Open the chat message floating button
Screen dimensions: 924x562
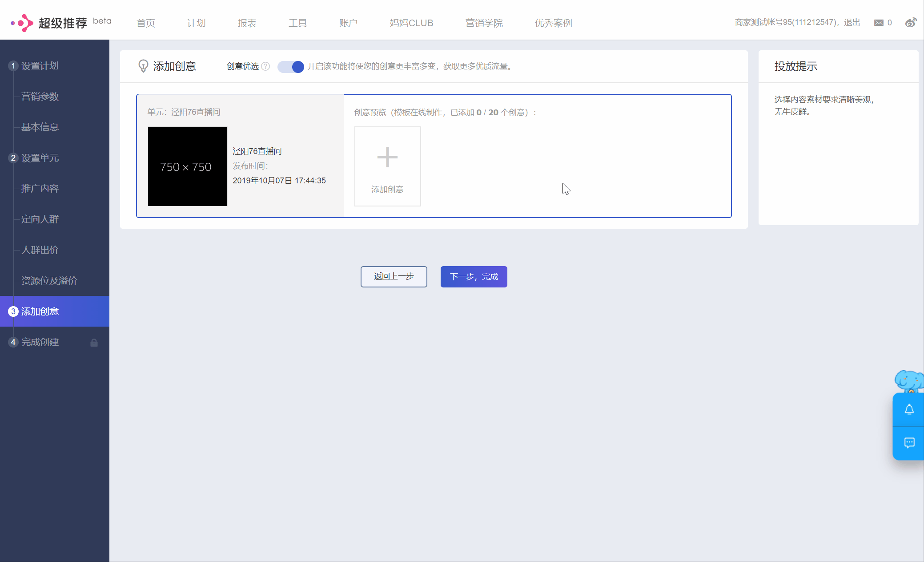click(x=909, y=443)
